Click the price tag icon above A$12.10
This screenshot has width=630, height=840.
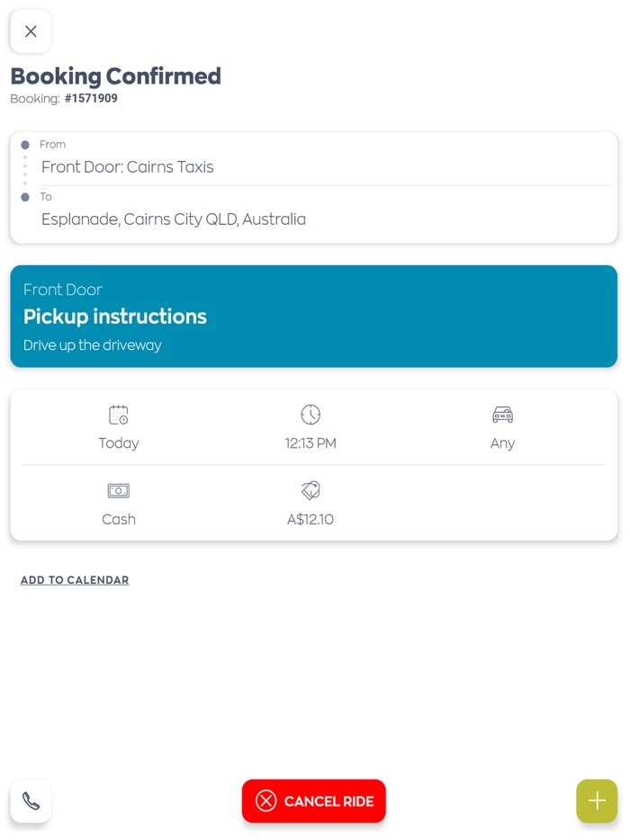click(x=310, y=491)
